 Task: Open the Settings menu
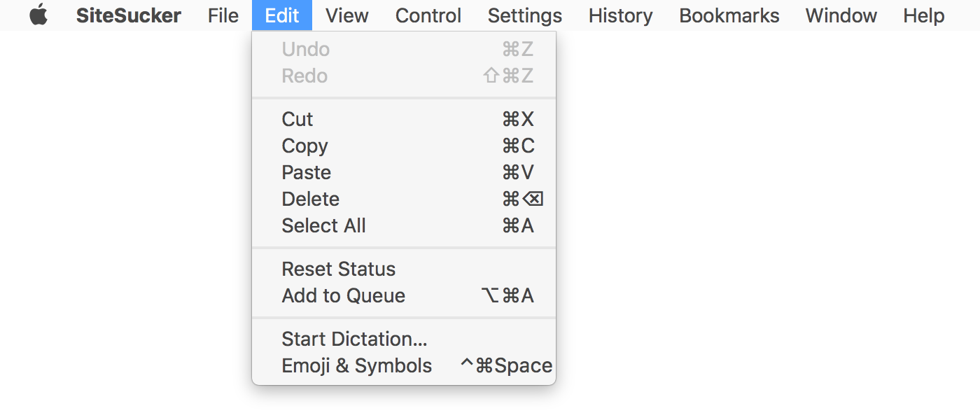click(524, 15)
